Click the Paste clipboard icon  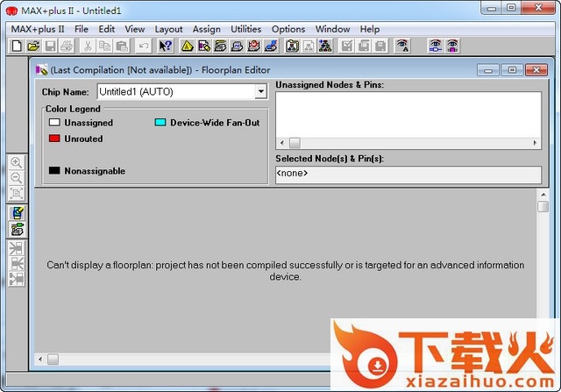122,46
